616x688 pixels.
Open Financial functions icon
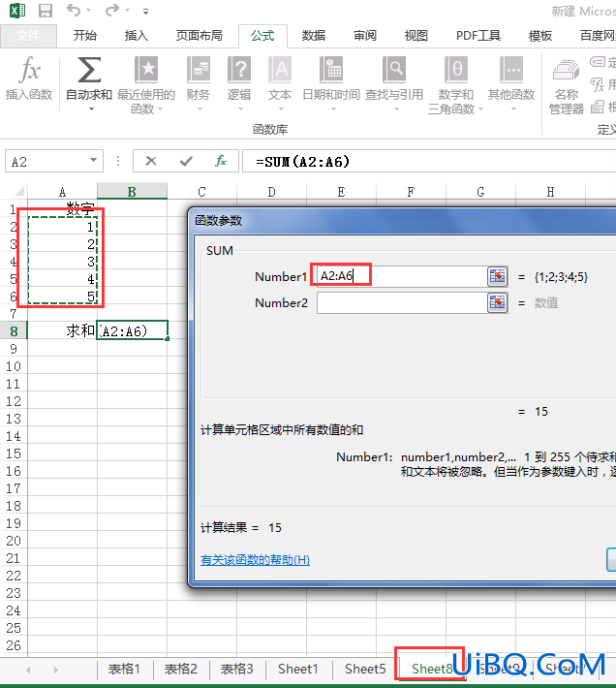click(x=199, y=70)
